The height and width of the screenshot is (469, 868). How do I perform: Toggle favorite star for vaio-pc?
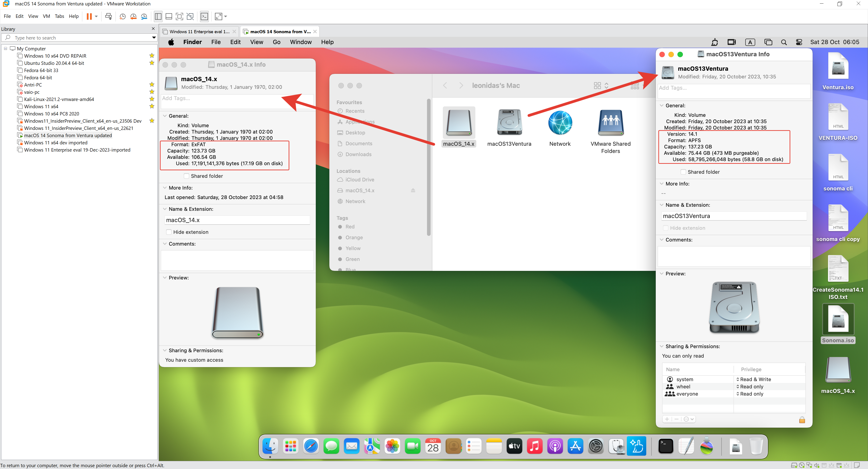pyautogui.click(x=152, y=92)
